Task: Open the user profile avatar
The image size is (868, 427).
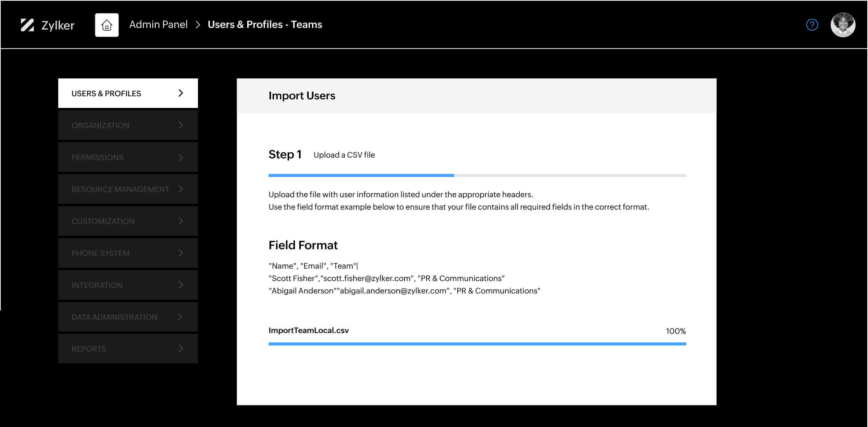Action: coord(842,24)
